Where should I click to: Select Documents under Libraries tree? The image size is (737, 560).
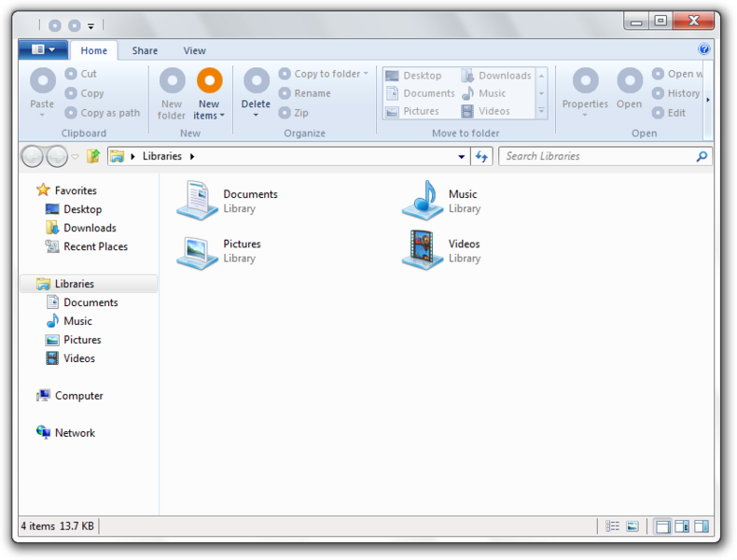pos(82,302)
